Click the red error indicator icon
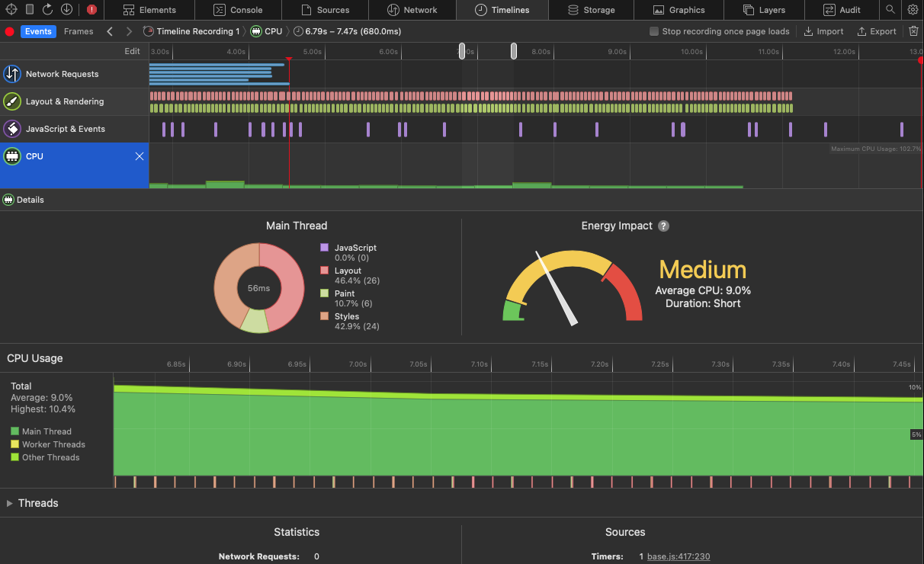 point(91,10)
